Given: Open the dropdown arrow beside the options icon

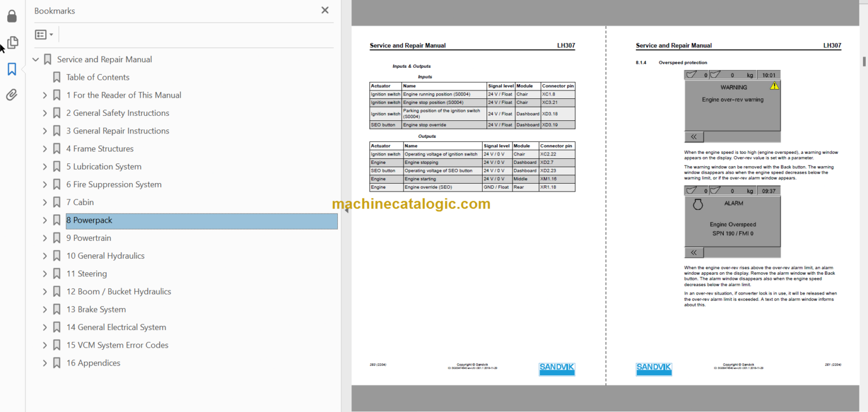Looking at the screenshot, I should 49,34.
